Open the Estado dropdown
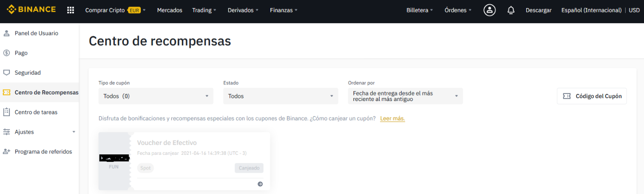Screen dimensions: 644x194 click(x=281, y=96)
